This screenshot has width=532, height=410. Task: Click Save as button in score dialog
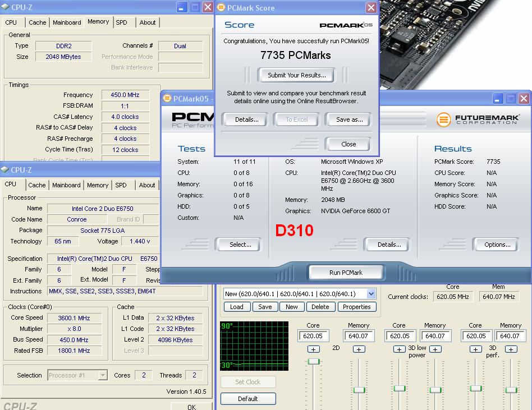pos(349,119)
